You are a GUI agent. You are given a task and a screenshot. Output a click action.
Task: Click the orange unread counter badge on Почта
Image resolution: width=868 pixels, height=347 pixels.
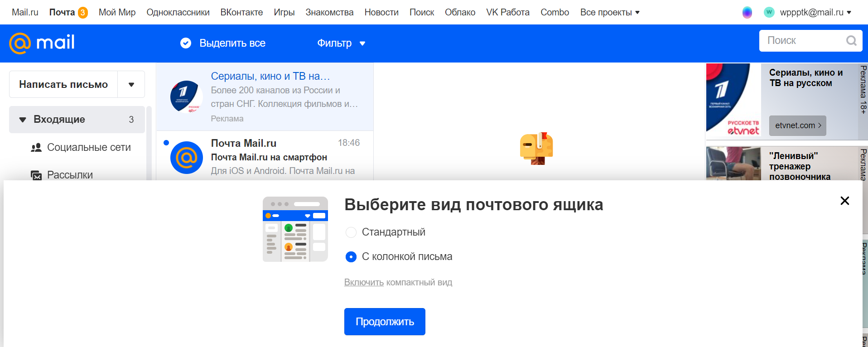pos(83,13)
